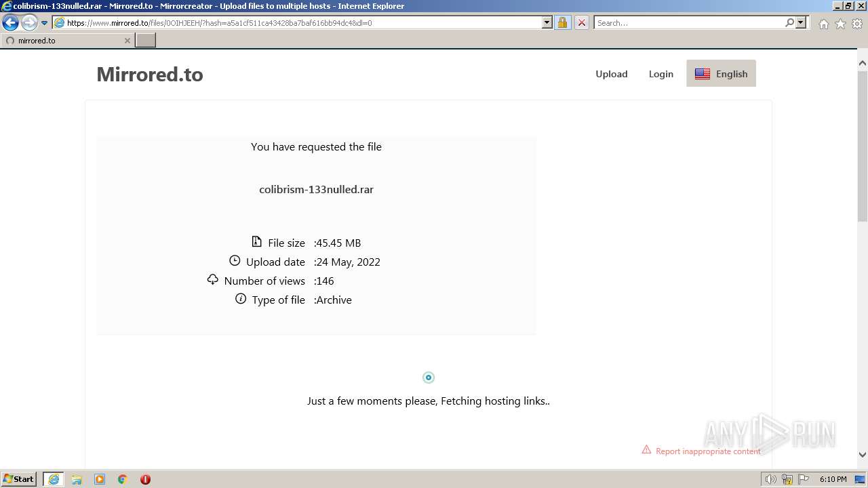The width and height of the screenshot is (868, 488).
Task: Click the red antivirus taskbar icon
Action: pyautogui.click(x=145, y=479)
